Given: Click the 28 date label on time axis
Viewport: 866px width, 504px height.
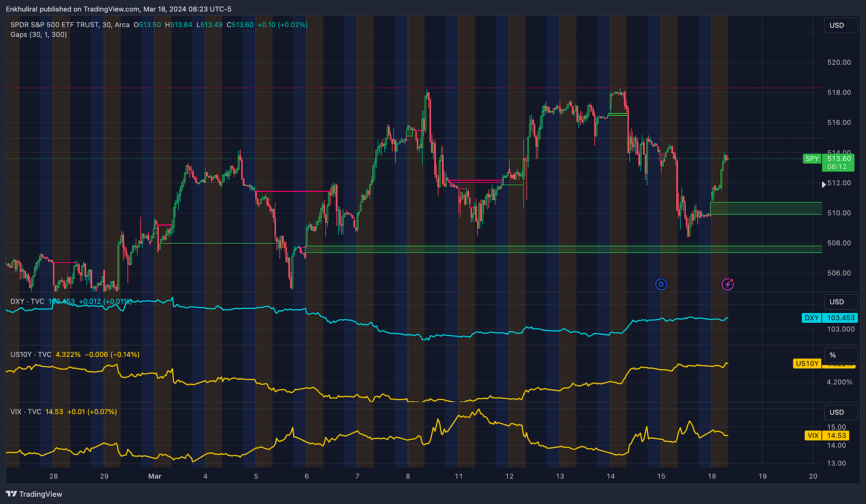Looking at the screenshot, I should tap(54, 476).
